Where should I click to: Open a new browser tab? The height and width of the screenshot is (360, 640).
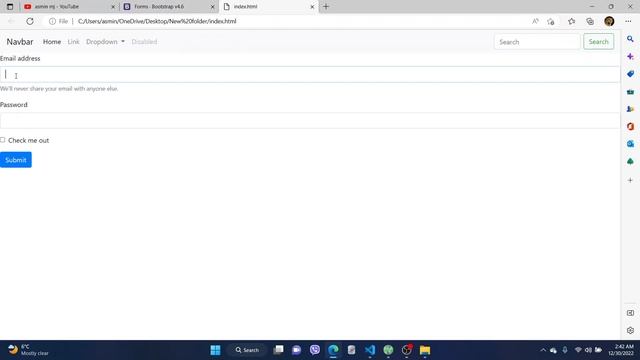[326, 7]
